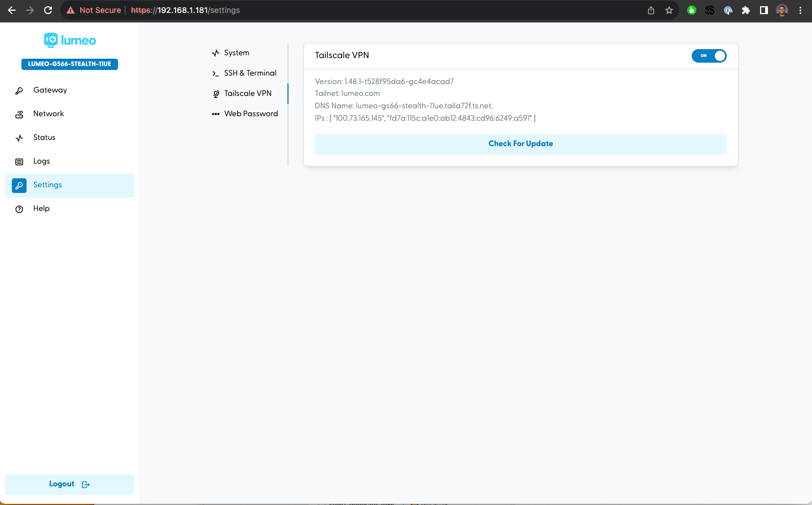Click the Status pulse icon in sidebar
The height and width of the screenshot is (505, 812).
pyautogui.click(x=19, y=138)
